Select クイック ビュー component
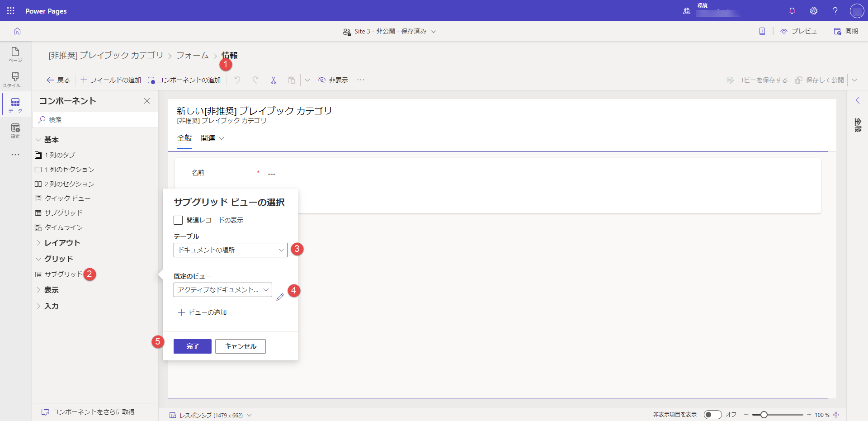Viewport: 868px width, 421px height. coord(63,199)
